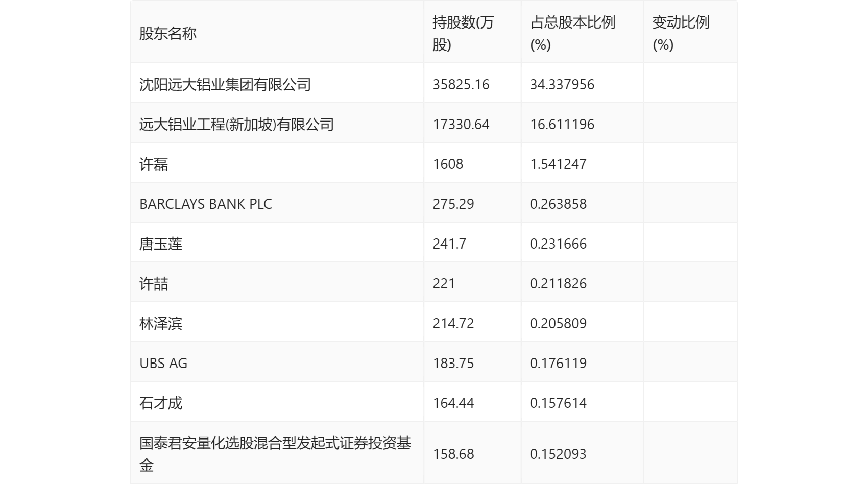Select share count 221
Screen dimensions: 868x484
[x=444, y=283]
